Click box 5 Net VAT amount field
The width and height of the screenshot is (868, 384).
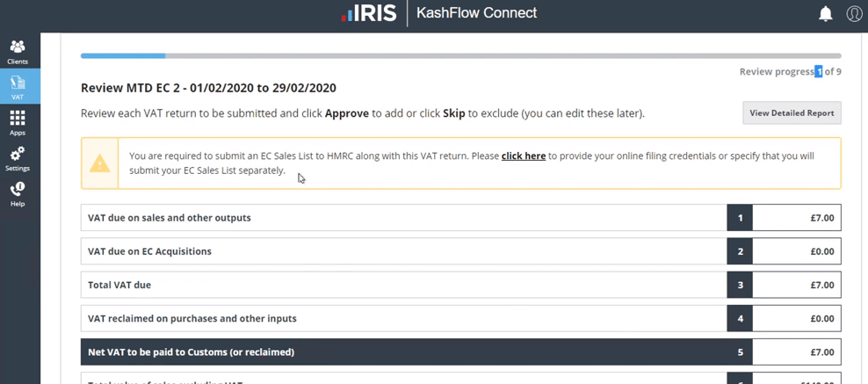(x=797, y=352)
